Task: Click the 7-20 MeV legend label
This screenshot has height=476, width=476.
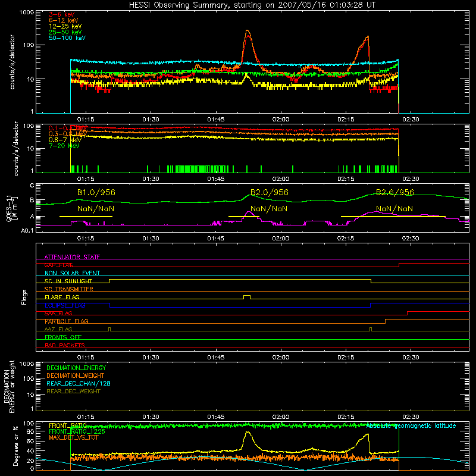Action: click(64, 146)
